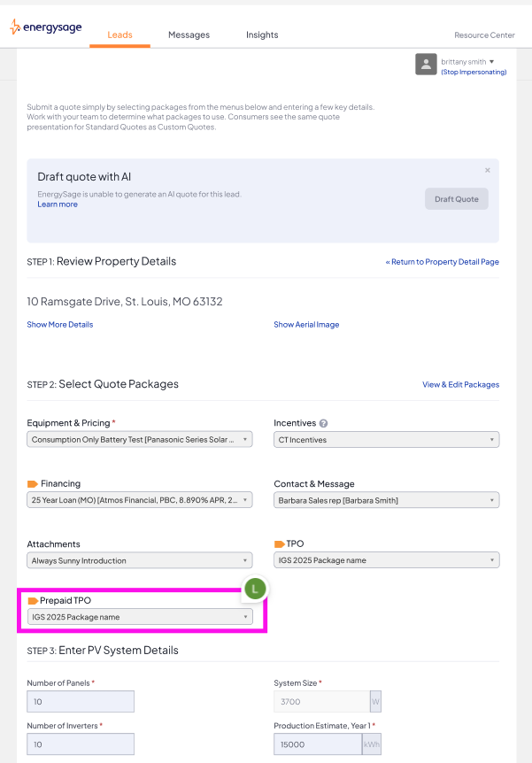Click the EnergySage logo
The image size is (532, 763).
46,27
